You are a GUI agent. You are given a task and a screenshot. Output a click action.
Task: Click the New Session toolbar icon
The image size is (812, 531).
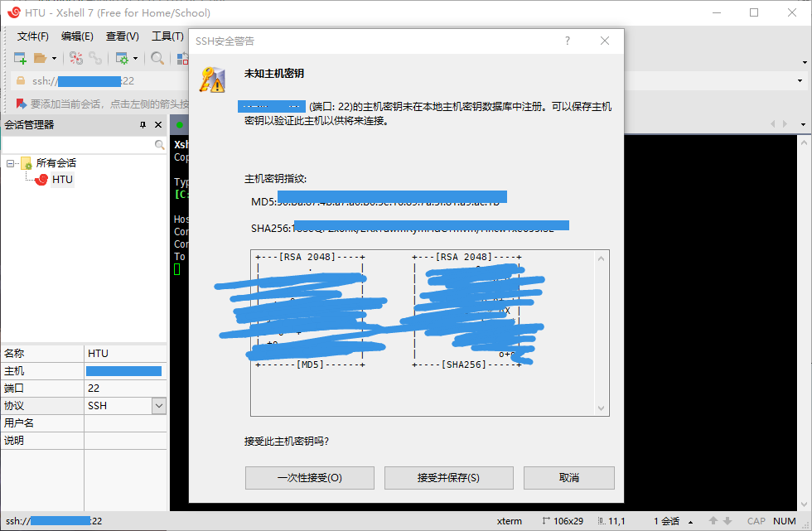[20, 58]
